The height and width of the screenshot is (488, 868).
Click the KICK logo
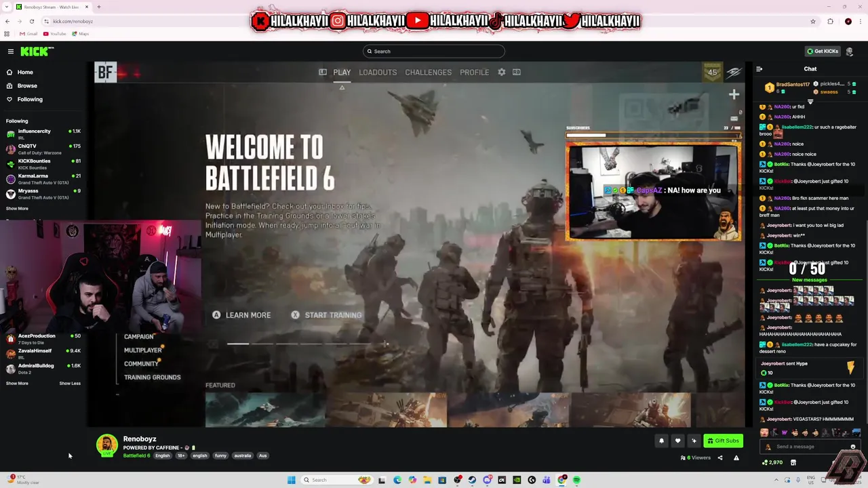(x=37, y=52)
